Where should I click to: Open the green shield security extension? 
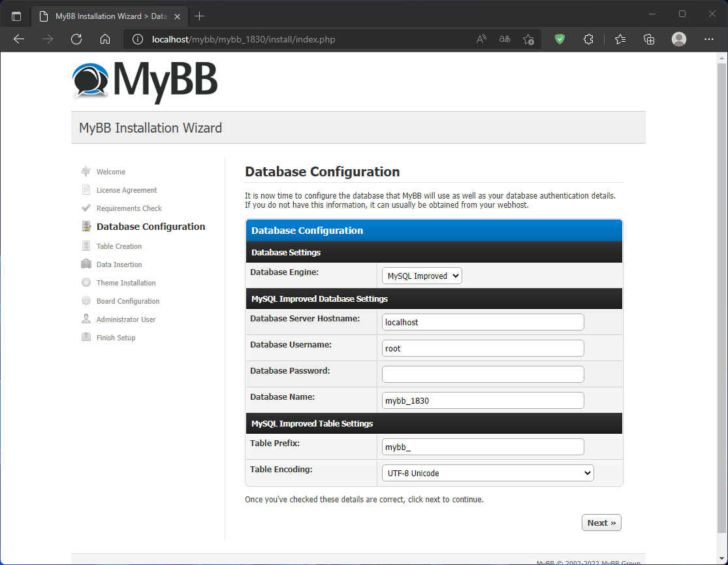tap(560, 39)
